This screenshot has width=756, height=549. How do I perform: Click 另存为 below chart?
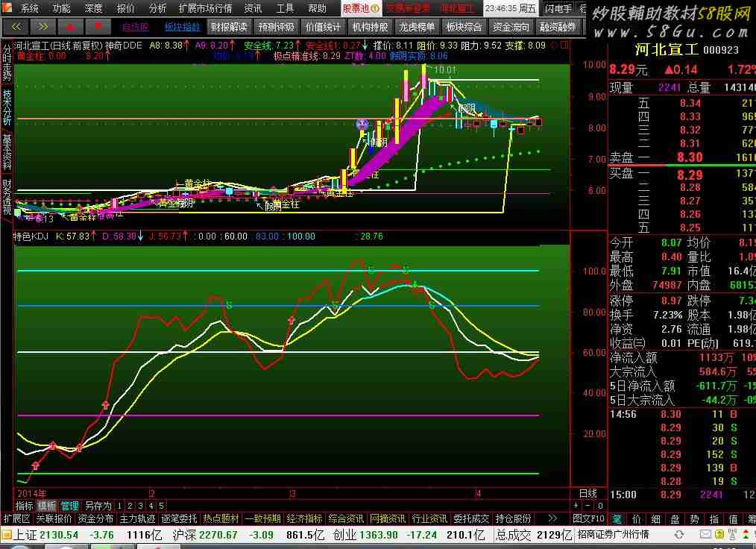click(98, 506)
